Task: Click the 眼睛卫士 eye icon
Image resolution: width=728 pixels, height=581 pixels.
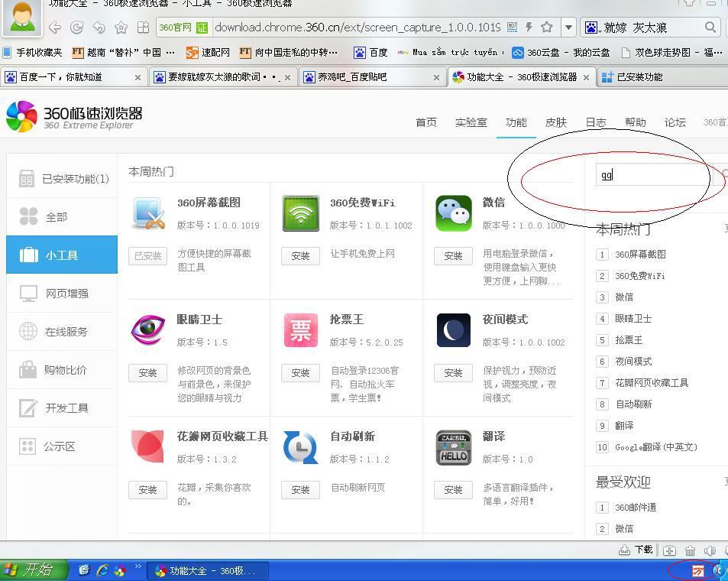Action: point(148,329)
